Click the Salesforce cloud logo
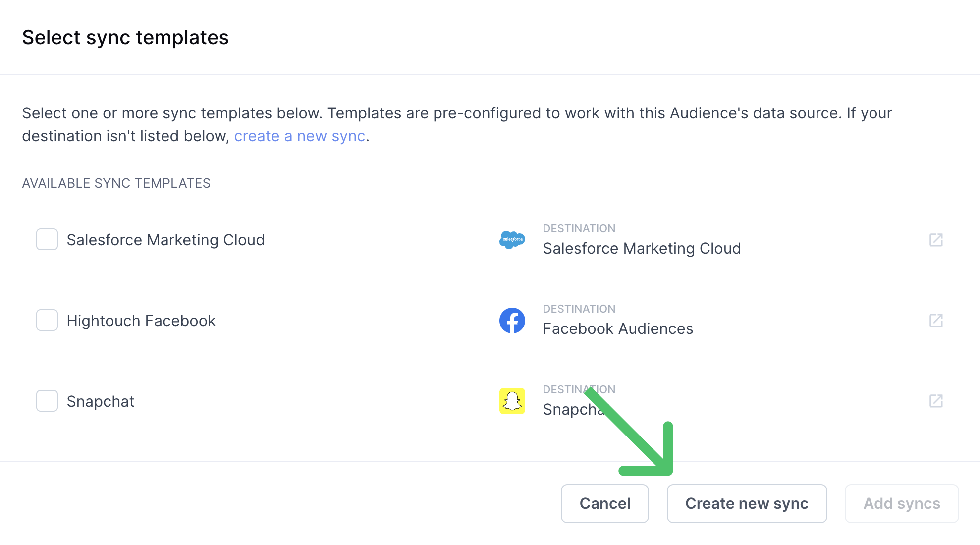Viewport: 980px width, 545px height. click(512, 240)
